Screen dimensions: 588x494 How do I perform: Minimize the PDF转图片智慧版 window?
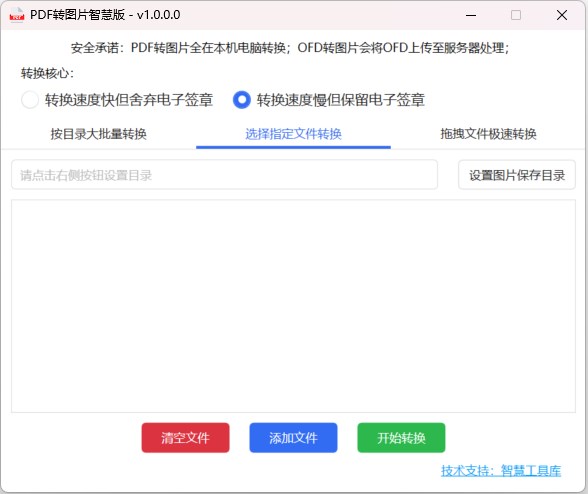pos(471,15)
